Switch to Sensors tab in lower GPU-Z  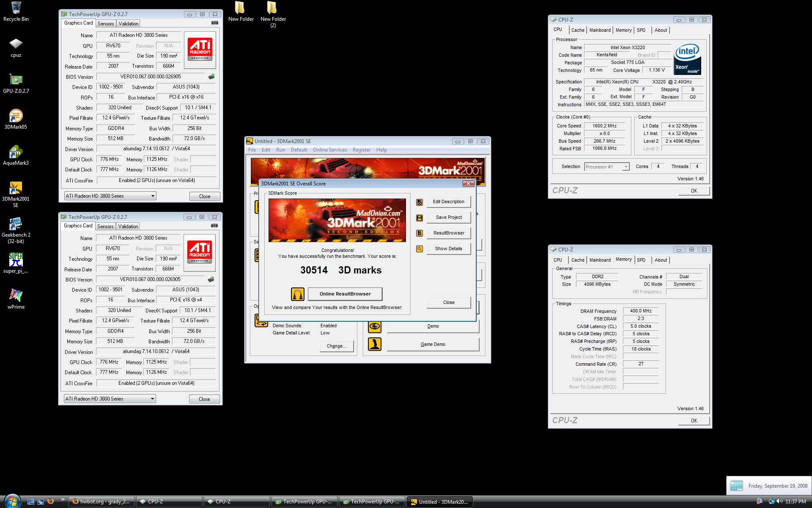pyautogui.click(x=105, y=226)
